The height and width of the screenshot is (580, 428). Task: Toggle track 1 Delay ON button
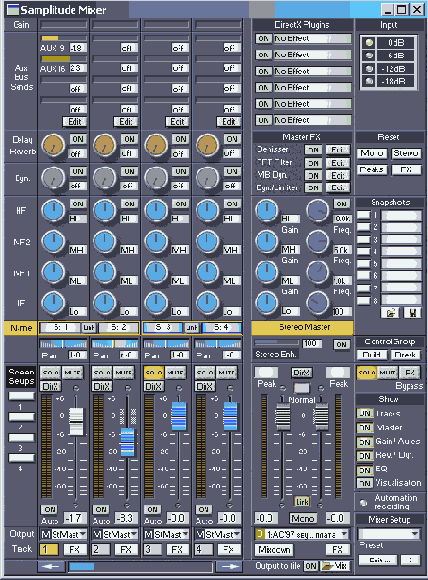click(x=78, y=139)
